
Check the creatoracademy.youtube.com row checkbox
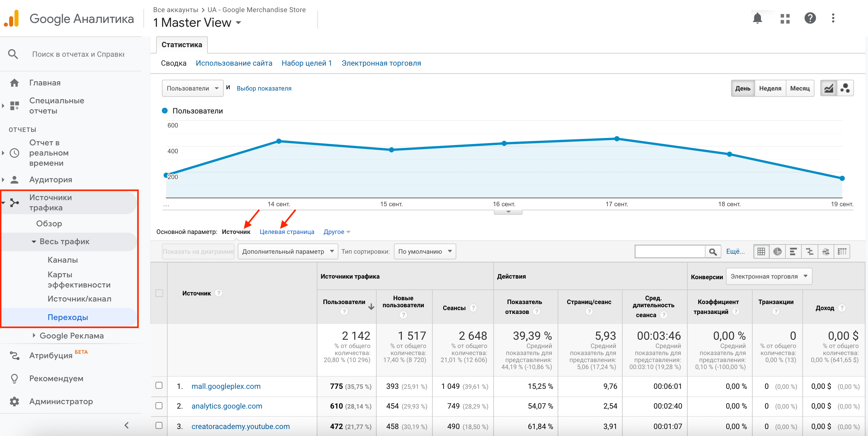(159, 425)
